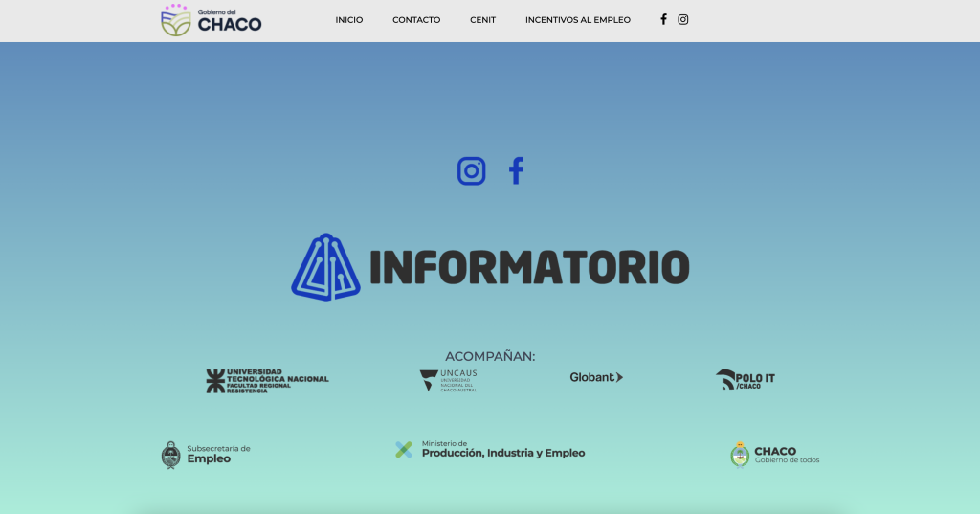
Task: Open the Polo IT Chaco logo
Action: click(x=746, y=379)
